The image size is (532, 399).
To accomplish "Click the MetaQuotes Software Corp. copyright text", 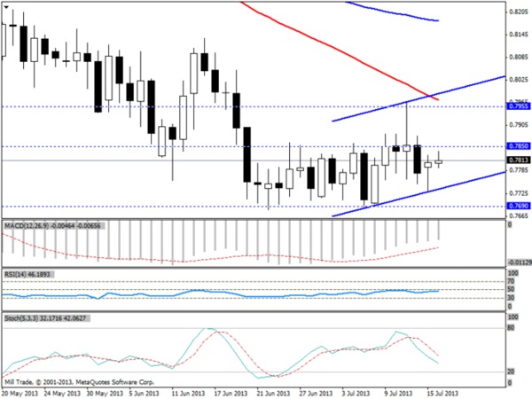I will point(114,382).
